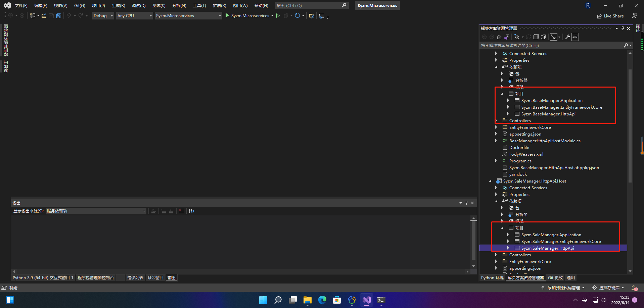
Task: Open the folder-view toolbar icon beside restart
Action: [x=312, y=16]
